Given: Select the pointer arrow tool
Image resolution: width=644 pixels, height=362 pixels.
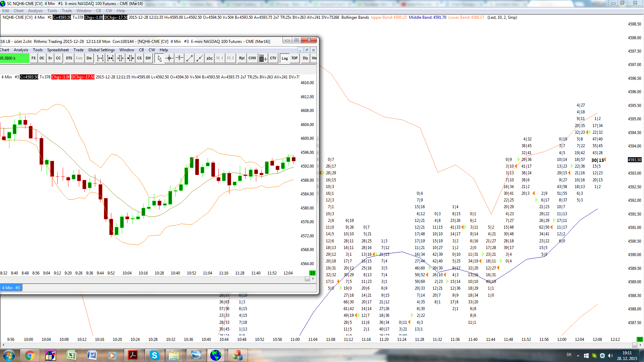Looking at the screenshot, I should [x=159, y=58].
